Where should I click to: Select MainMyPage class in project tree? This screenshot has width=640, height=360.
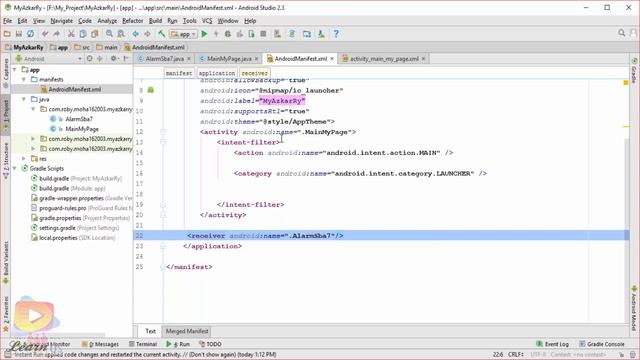[x=82, y=129]
